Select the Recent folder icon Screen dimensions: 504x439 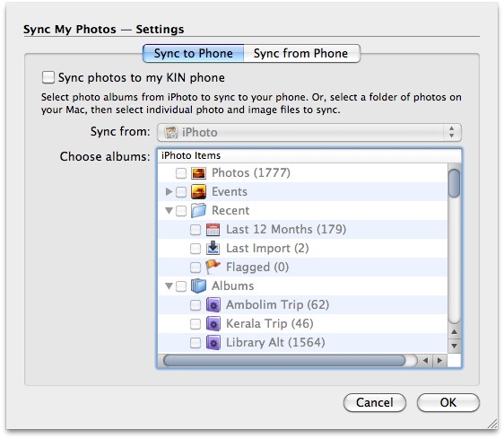click(198, 211)
